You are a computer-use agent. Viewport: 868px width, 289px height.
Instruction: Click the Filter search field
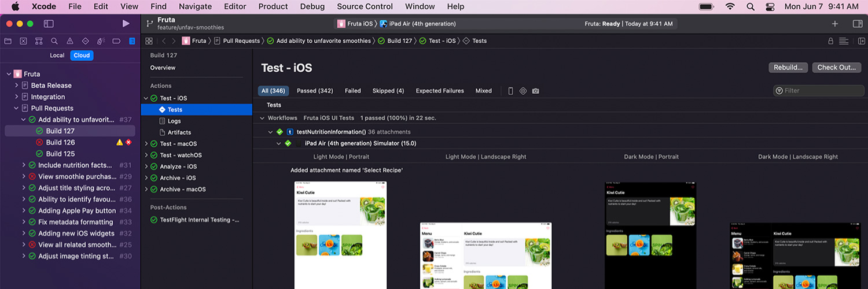coord(819,91)
